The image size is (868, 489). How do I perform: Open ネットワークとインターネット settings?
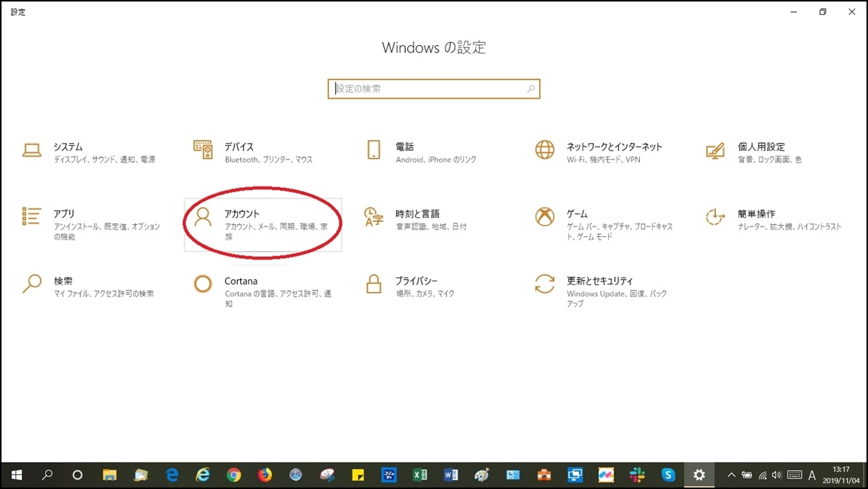598,153
